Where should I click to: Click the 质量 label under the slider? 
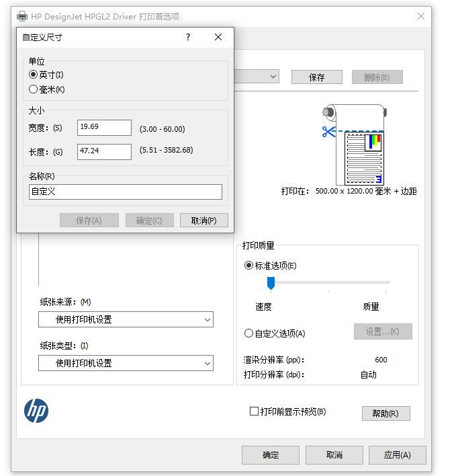(371, 307)
